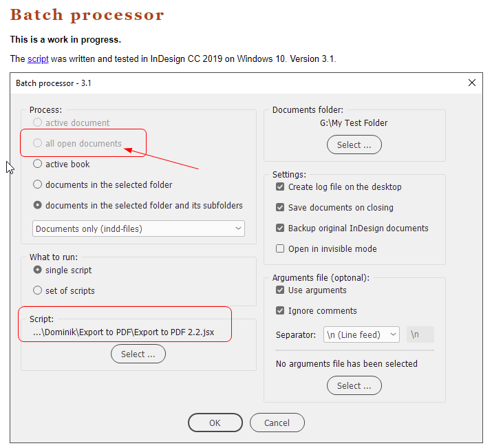The height and width of the screenshot is (448, 503).
Task: Select documents in folder and subfolders option
Action: (38, 206)
